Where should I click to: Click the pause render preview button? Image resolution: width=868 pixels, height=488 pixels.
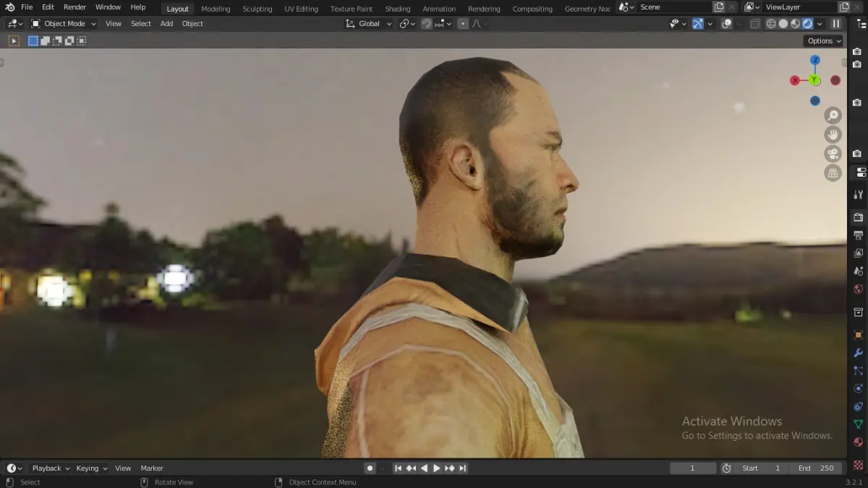pos(836,23)
